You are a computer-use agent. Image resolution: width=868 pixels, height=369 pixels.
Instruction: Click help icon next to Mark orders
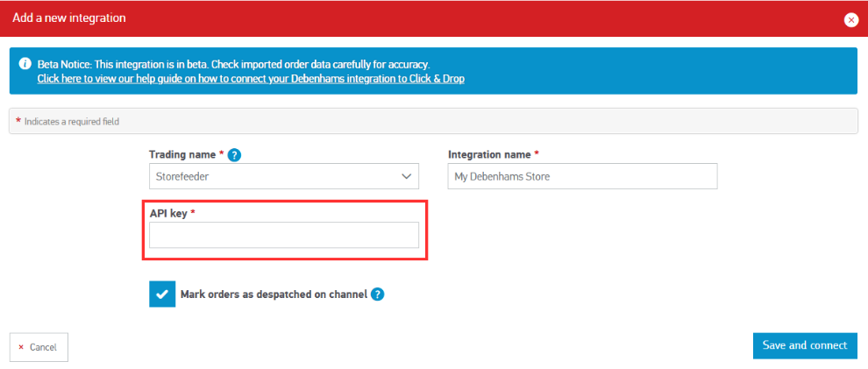point(377,294)
